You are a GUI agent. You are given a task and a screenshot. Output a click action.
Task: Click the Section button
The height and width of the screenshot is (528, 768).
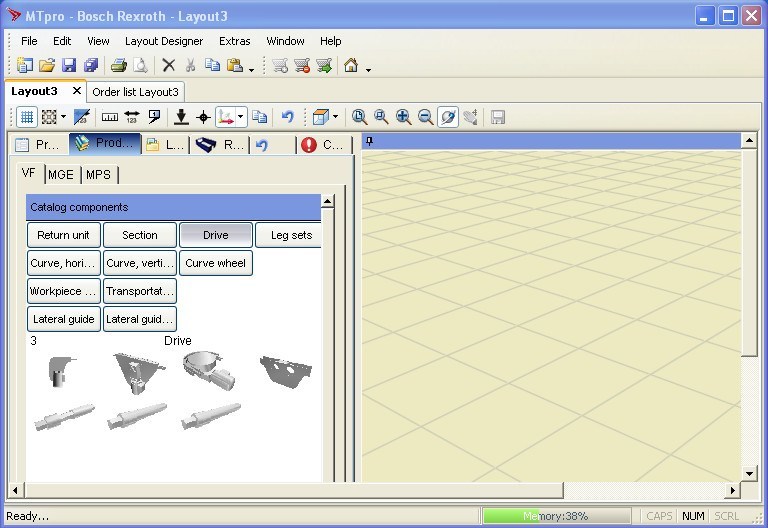(x=140, y=235)
